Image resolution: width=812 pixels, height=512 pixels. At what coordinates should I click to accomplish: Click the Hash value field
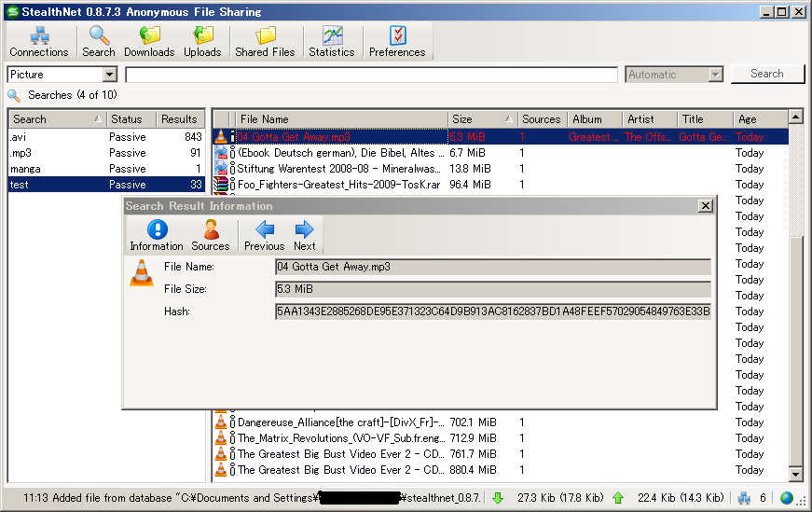click(x=492, y=311)
